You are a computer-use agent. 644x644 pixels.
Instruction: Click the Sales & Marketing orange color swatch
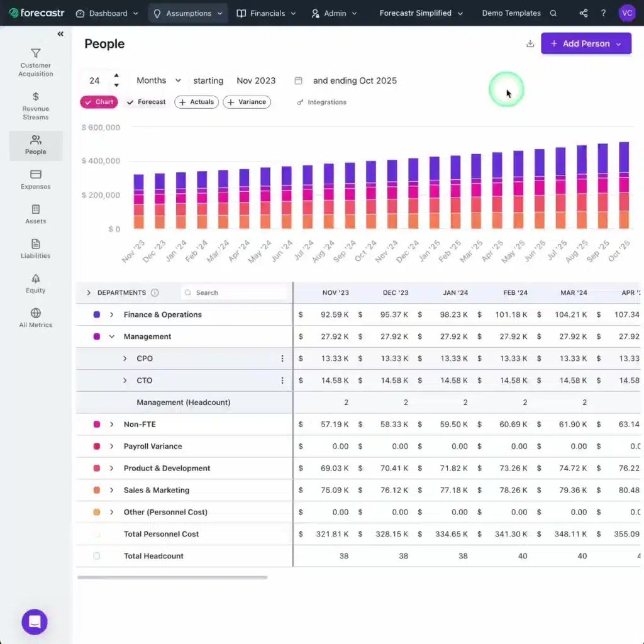(x=97, y=490)
